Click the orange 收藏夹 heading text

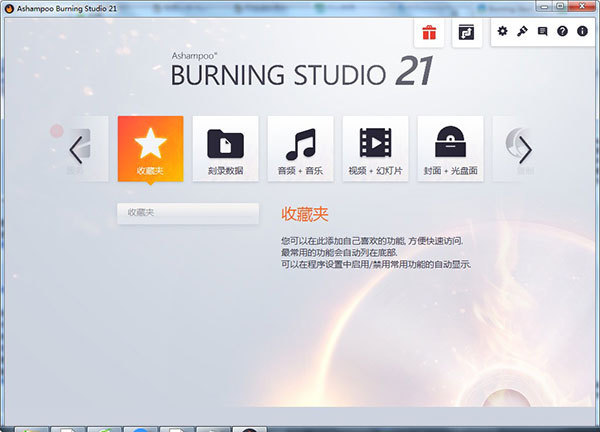(305, 214)
